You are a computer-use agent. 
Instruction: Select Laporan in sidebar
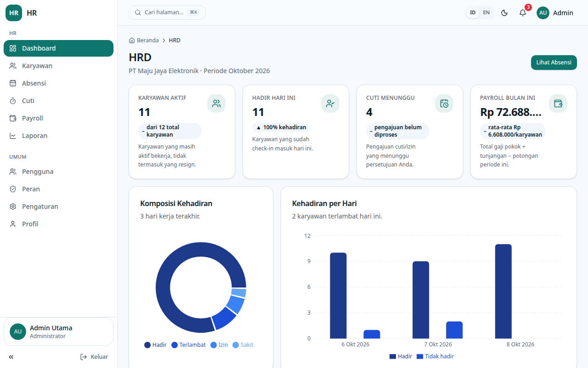tap(58, 136)
